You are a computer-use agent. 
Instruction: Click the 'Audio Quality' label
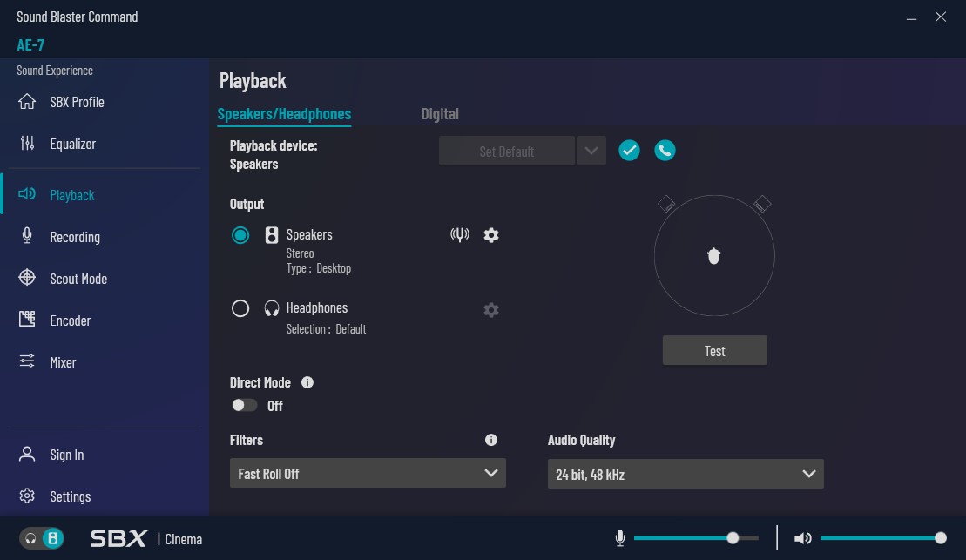tap(582, 440)
